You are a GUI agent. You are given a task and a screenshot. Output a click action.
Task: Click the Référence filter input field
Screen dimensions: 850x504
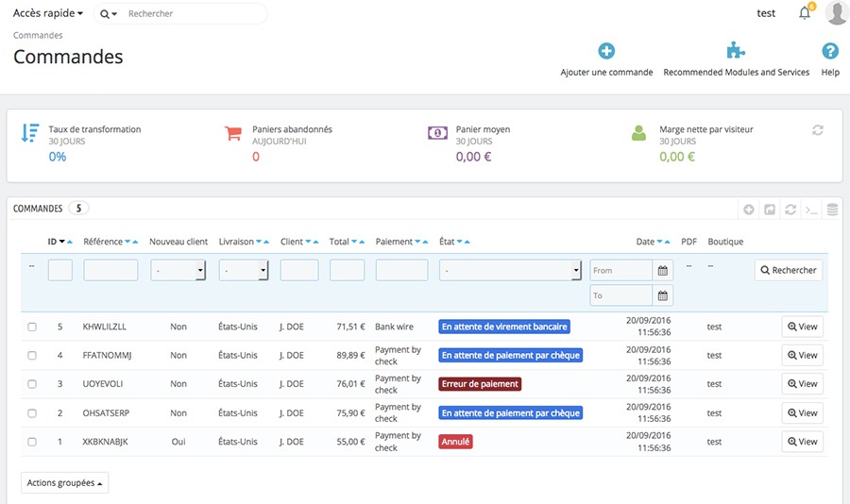click(110, 271)
